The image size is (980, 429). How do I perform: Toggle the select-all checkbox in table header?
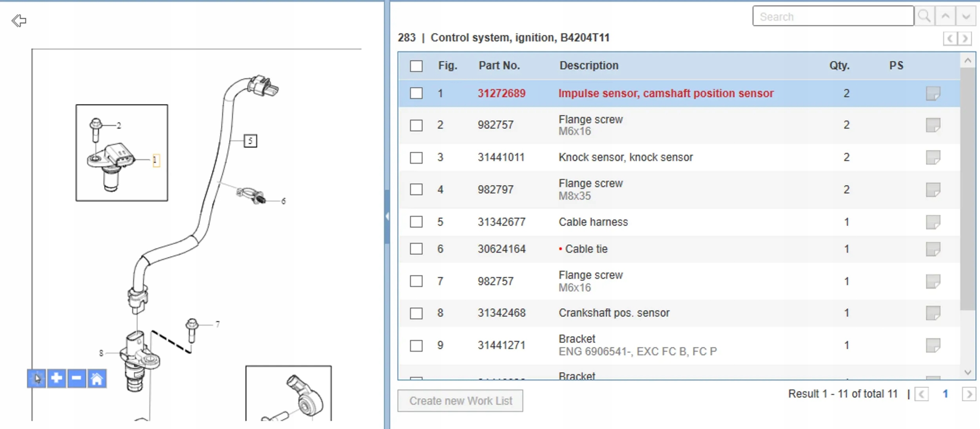416,66
